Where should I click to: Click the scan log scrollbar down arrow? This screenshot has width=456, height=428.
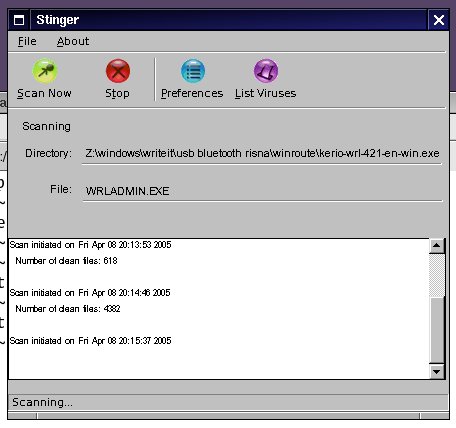click(x=436, y=371)
